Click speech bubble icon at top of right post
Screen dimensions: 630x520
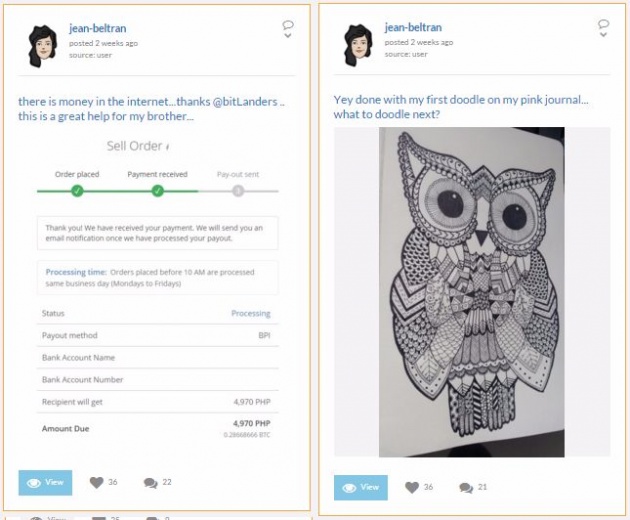pos(603,24)
